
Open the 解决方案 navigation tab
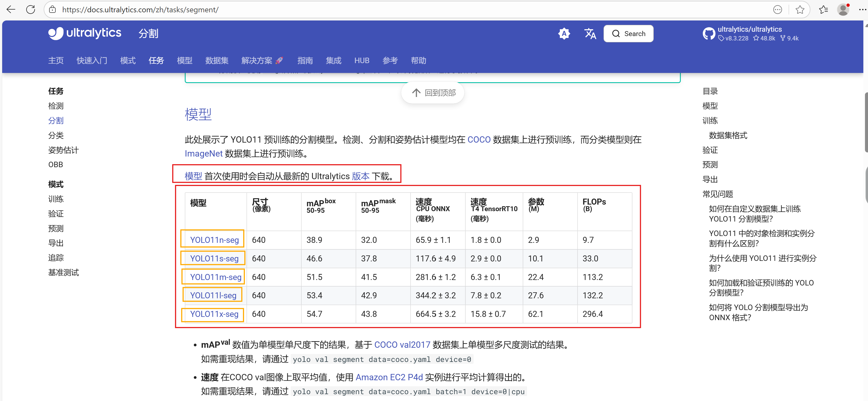click(x=262, y=60)
